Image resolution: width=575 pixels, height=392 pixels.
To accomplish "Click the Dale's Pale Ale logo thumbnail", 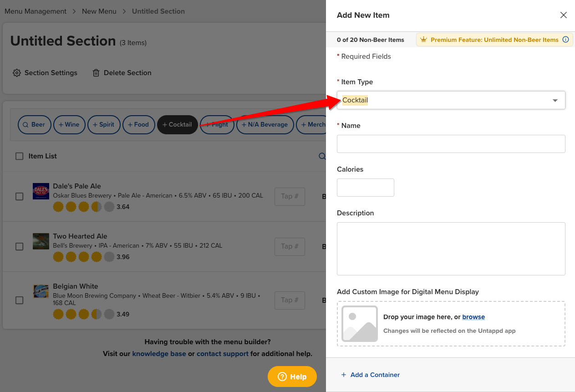I will 41,191.
